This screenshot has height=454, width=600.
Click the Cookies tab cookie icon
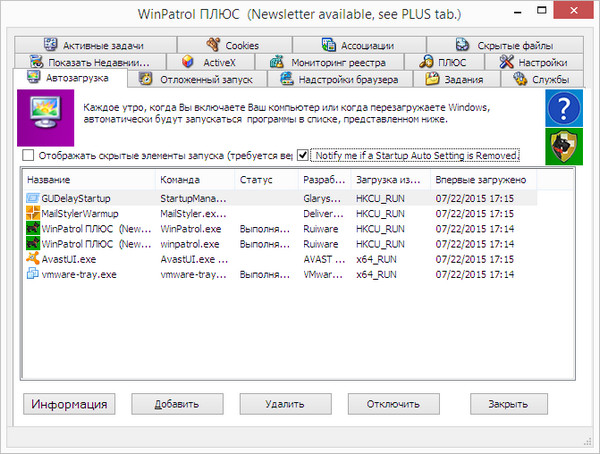pos(214,45)
